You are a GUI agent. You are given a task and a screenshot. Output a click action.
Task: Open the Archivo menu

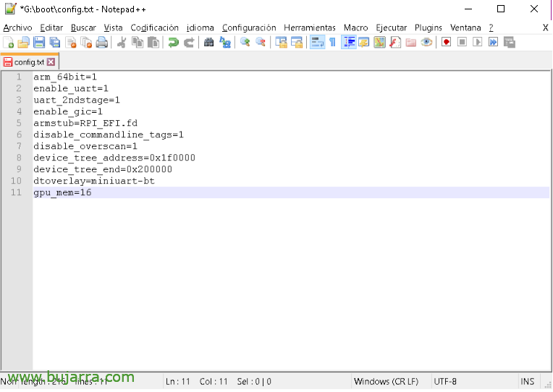[x=17, y=27]
